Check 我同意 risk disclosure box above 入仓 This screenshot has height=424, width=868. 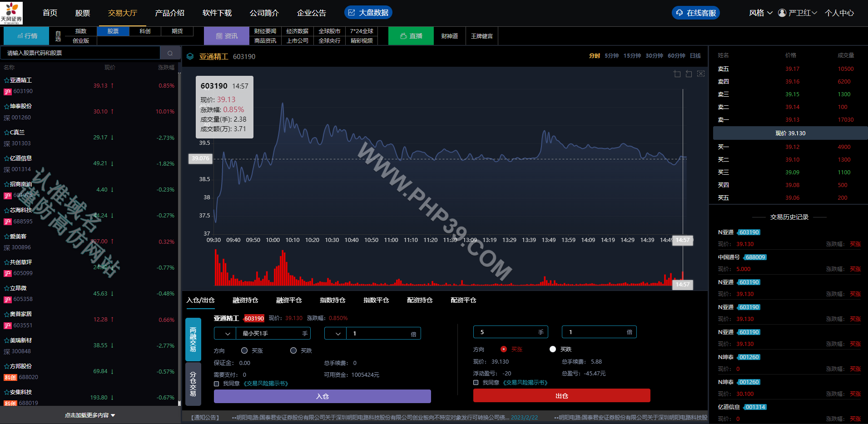[x=217, y=384]
